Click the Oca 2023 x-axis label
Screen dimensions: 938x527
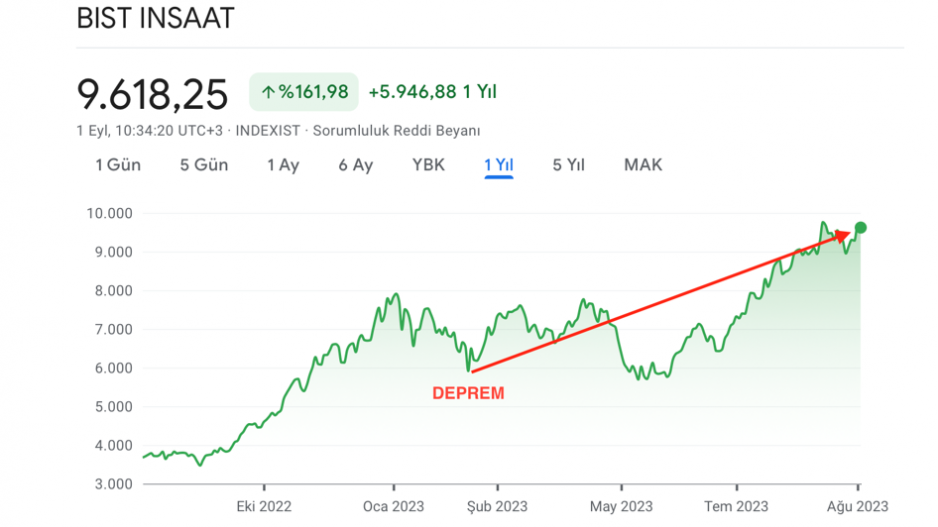pos(393,506)
